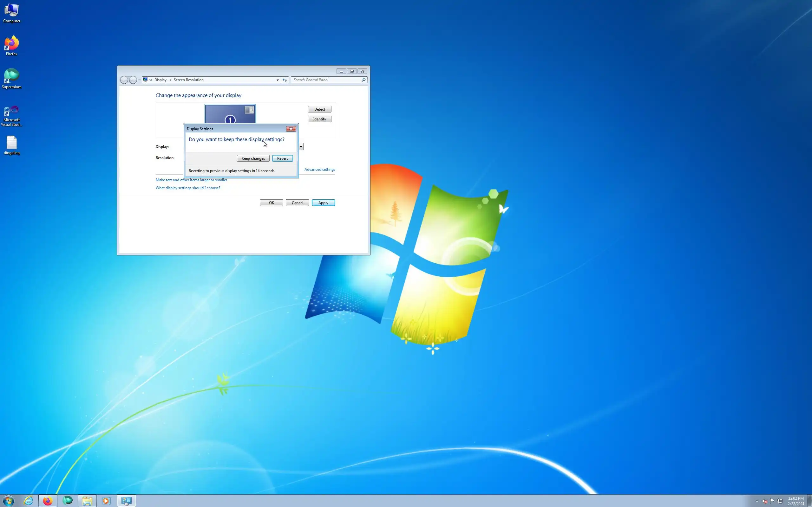
Task: Open the Advanced settings link
Action: (x=319, y=169)
